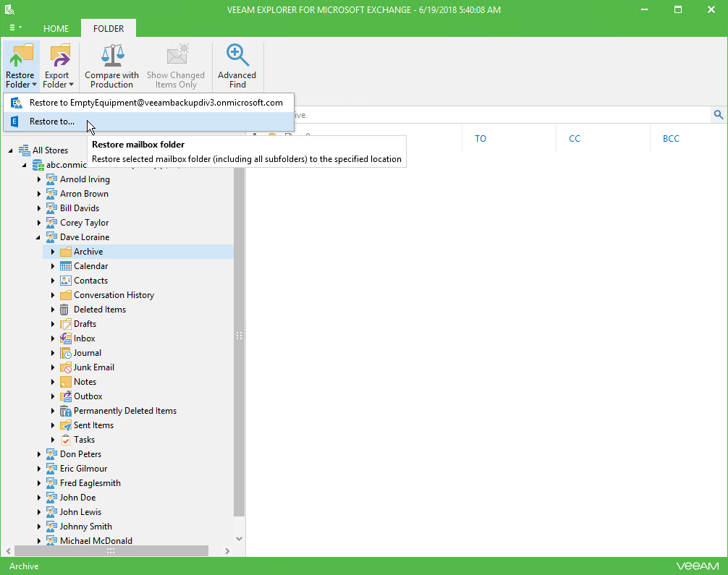Expand the Corey Taylor mailbox

[39, 223]
